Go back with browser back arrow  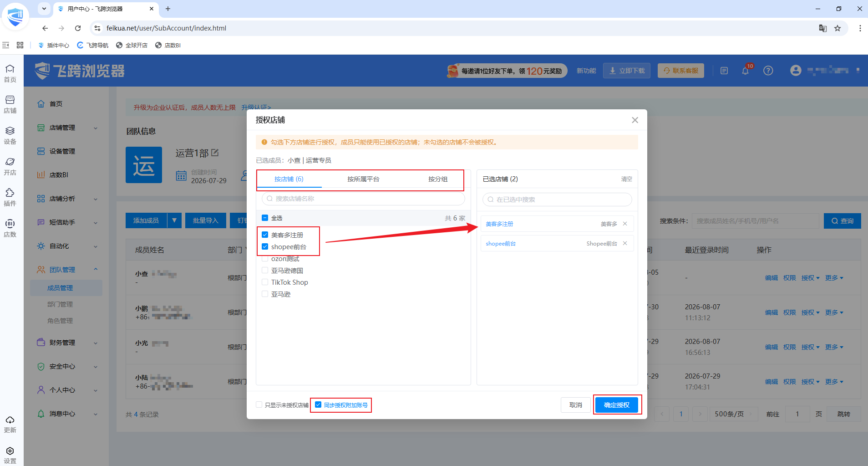click(x=45, y=28)
